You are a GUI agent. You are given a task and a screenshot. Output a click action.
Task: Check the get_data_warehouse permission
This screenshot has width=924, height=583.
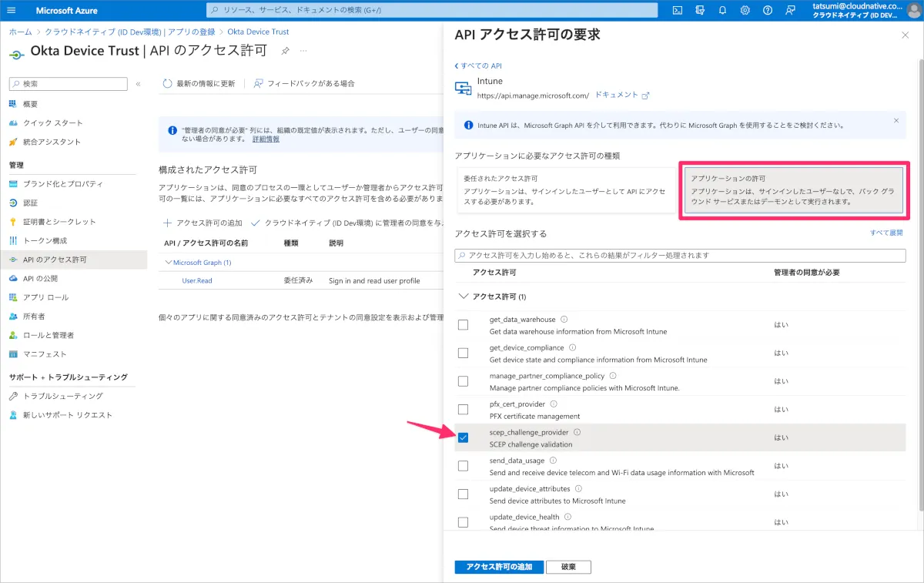tap(463, 324)
